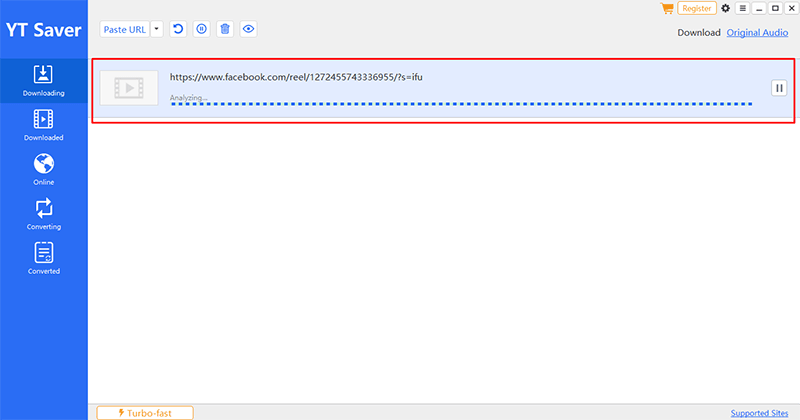The width and height of the screenshot is (800, 420).
Task: Open the Converted files section
Action: pos(43,259)
